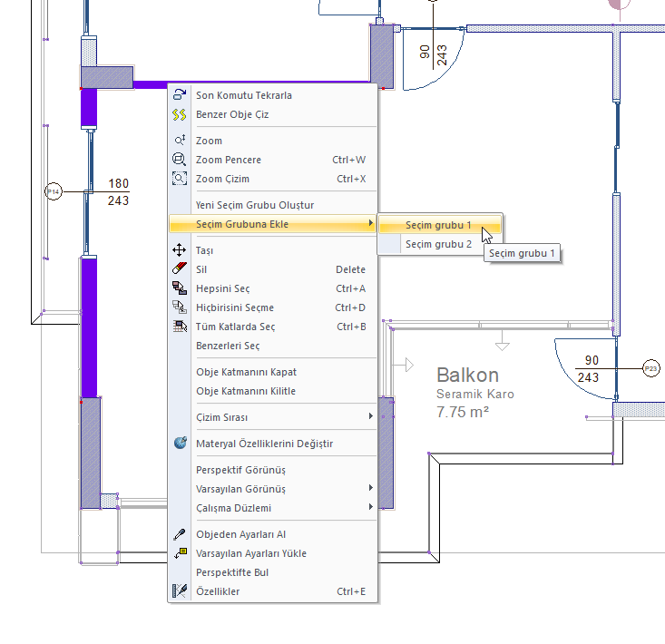
Task: Expand the Seçim Grubuna Ekle submenu arrow
Action: [x=370, y=224]
